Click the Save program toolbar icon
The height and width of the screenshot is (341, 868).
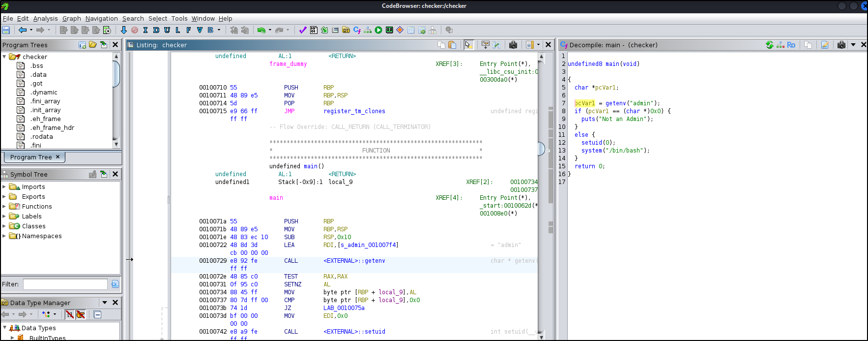(6, 30)
